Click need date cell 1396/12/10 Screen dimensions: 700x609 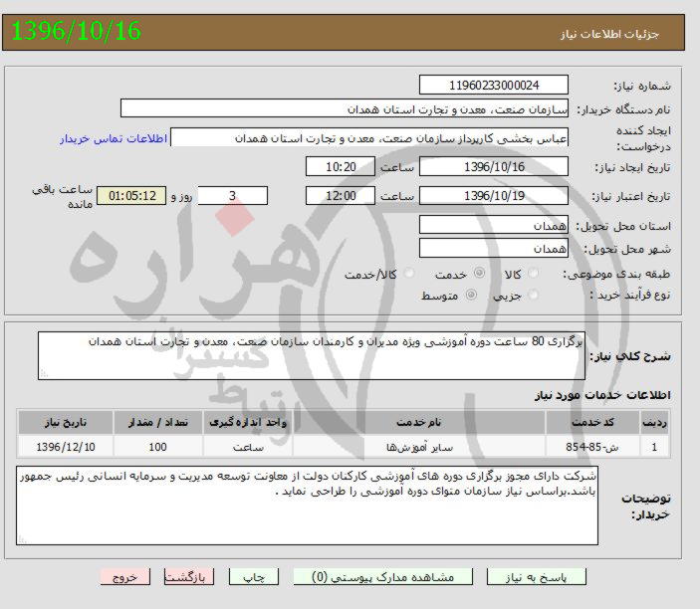point(65,447)
